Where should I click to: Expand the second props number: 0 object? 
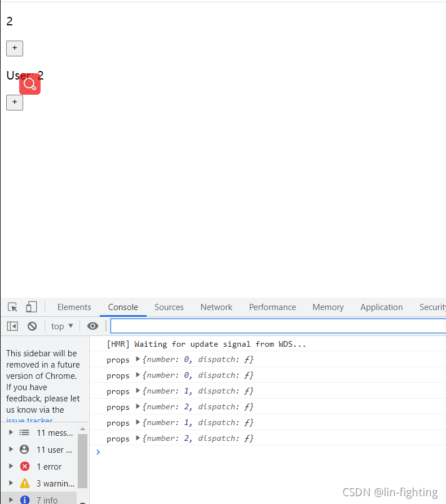(x=138, y=375)
